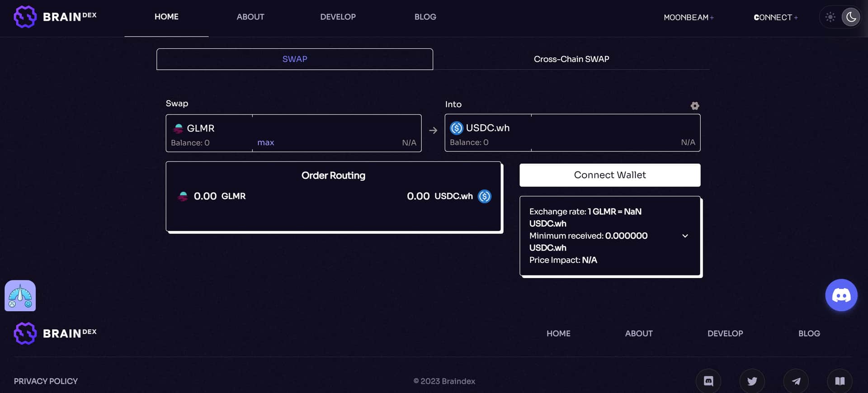Select the Cross-Chain SWAP tab
The image size is (868, 393).
571,59
